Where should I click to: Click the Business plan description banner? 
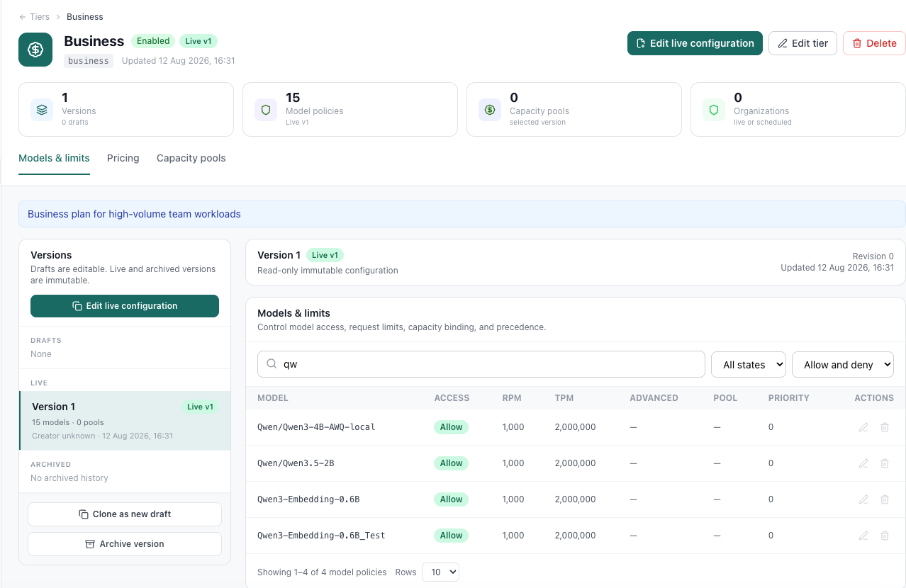[462, 214]
